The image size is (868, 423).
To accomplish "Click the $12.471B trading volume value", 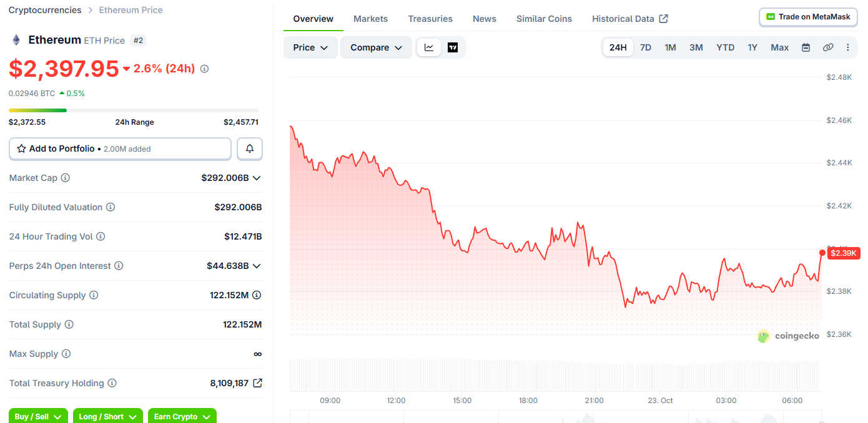I will pos(243,236).
